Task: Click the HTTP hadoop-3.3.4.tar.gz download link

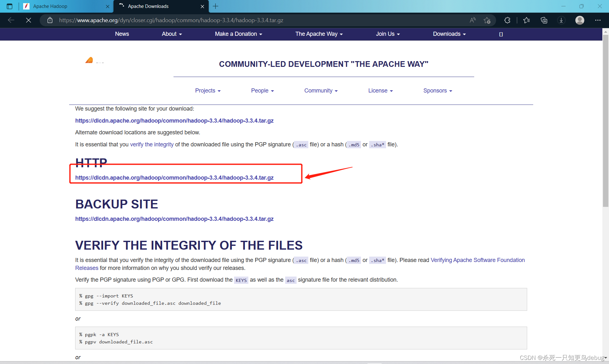Action: point(174,178)
